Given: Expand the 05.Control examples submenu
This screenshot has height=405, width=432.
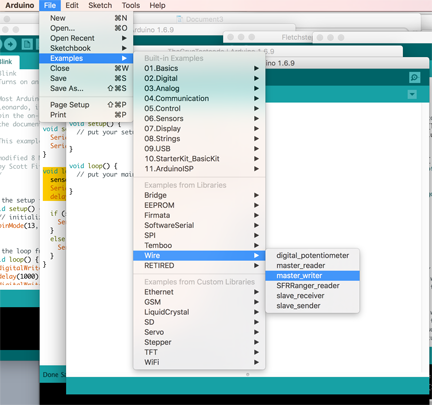Looking at the screenshot, I should pos(199,108).
